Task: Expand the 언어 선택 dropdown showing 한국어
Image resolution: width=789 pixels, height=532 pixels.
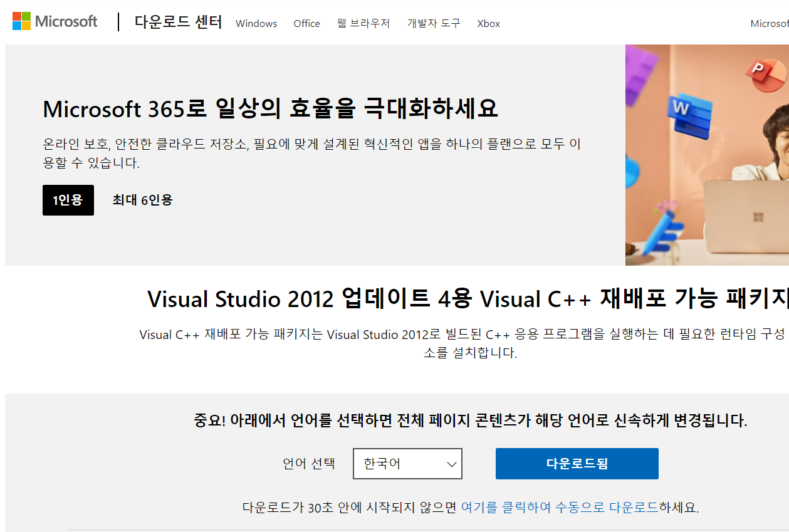Action: pyautogui.click(x=407, y=464)
